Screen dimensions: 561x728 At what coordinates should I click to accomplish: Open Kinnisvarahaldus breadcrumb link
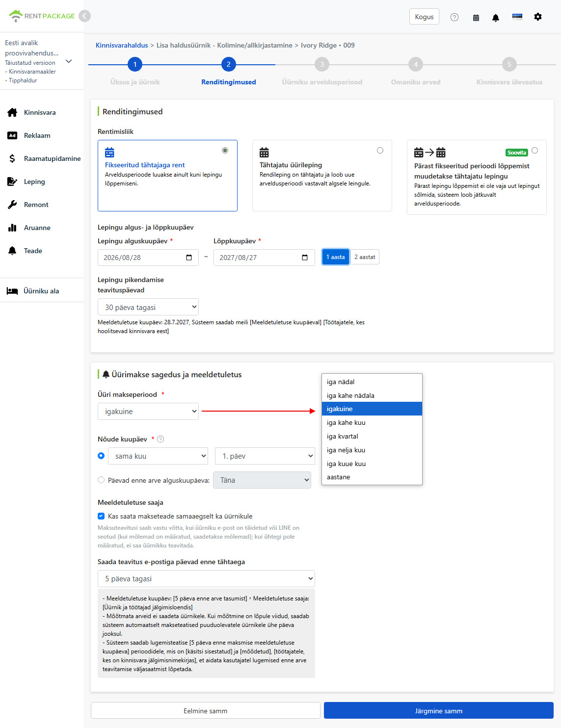pos(122,45)
